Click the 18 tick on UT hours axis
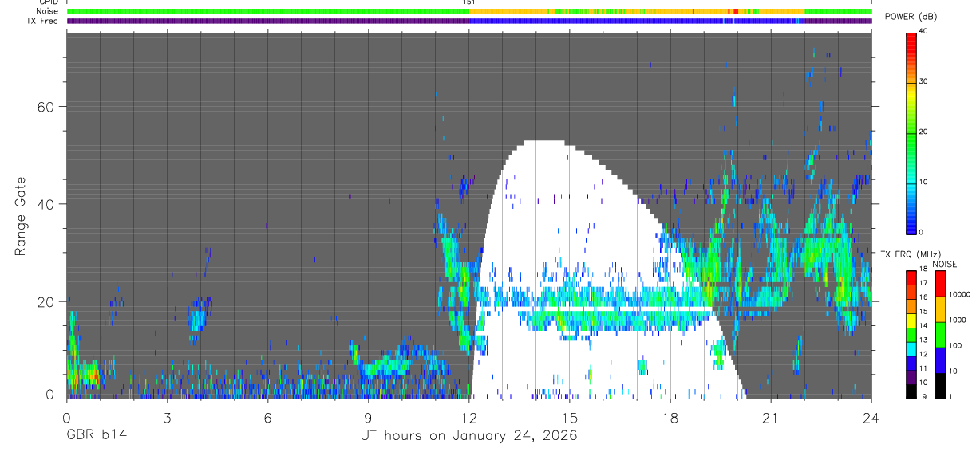 (670, 417)
